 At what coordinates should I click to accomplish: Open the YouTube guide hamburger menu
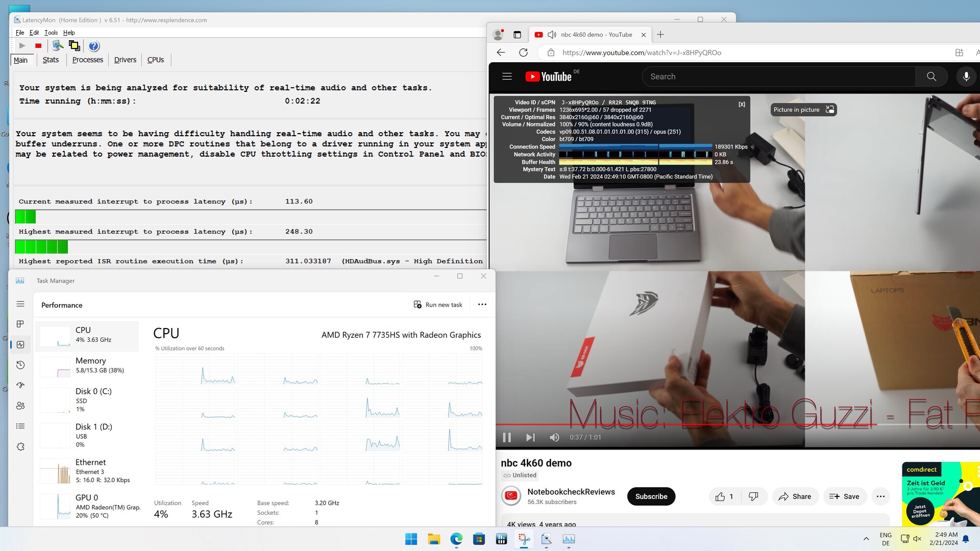[507, 77]
